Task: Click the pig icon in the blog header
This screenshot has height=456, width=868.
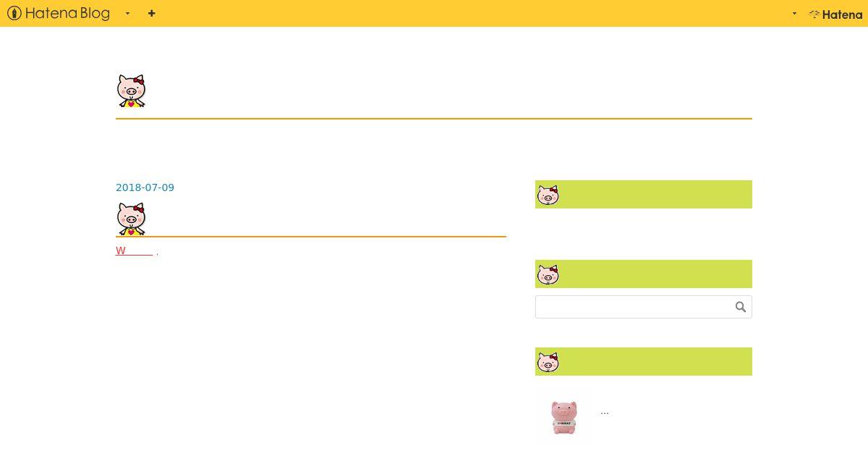Action: 131,91
